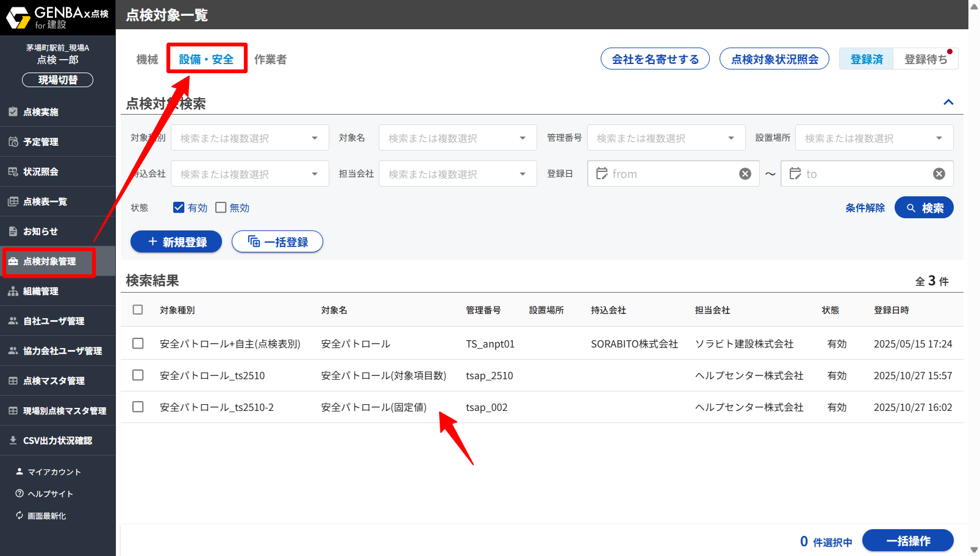The width and height of the screenshot is (980, 556).
Task: Clear the 登録日 from date field
Action: click(x=745, y=174)
